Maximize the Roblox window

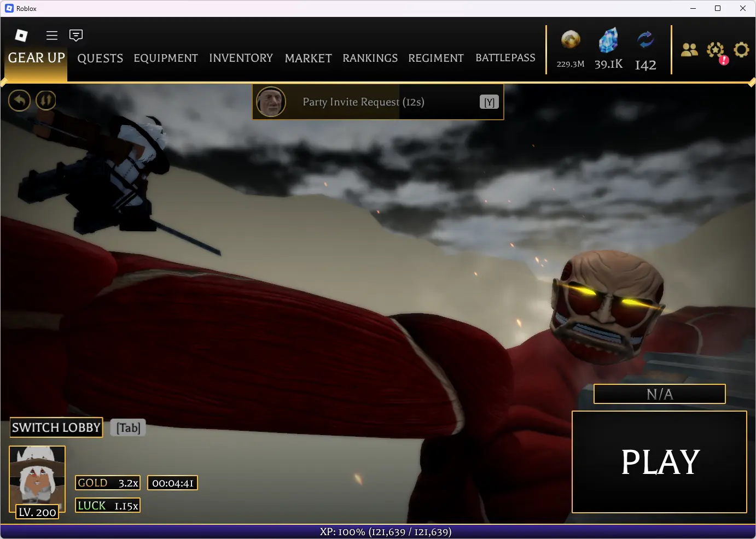[718, 8]
